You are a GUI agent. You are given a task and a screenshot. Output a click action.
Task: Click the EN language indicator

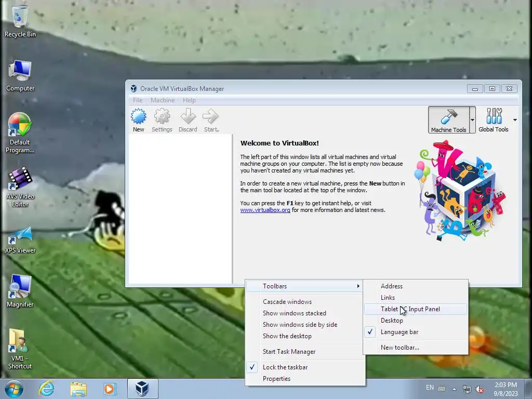coord(430,388)
